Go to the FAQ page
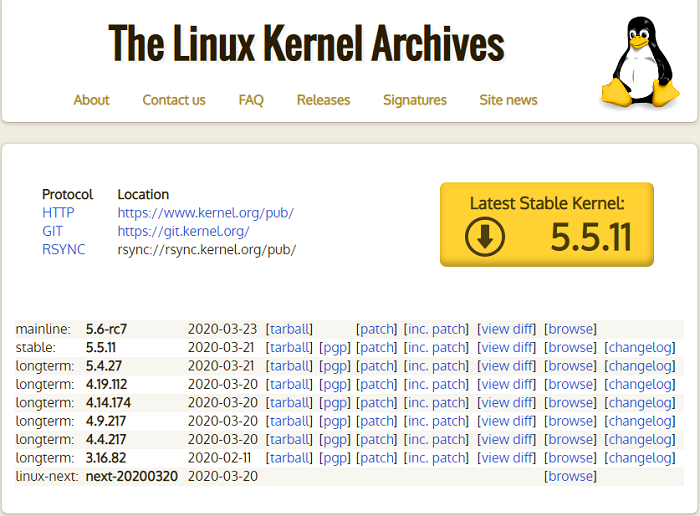This screenshot has width=700, height=516. pos(251,100)
